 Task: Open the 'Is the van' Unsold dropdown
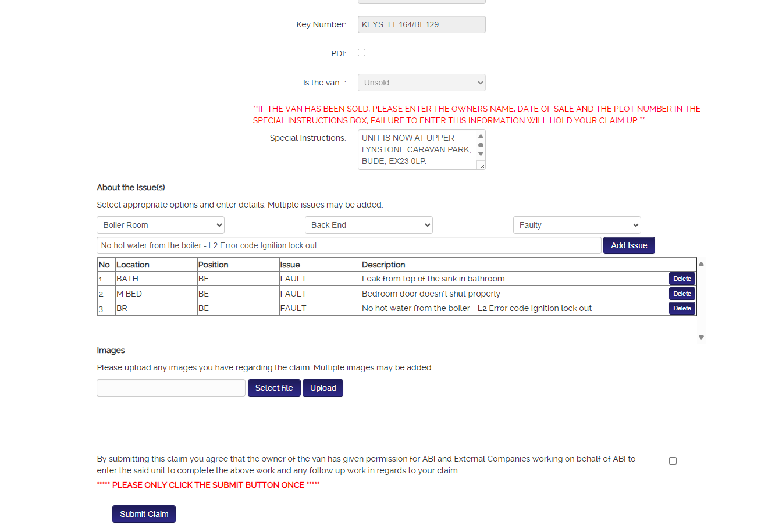421,83
